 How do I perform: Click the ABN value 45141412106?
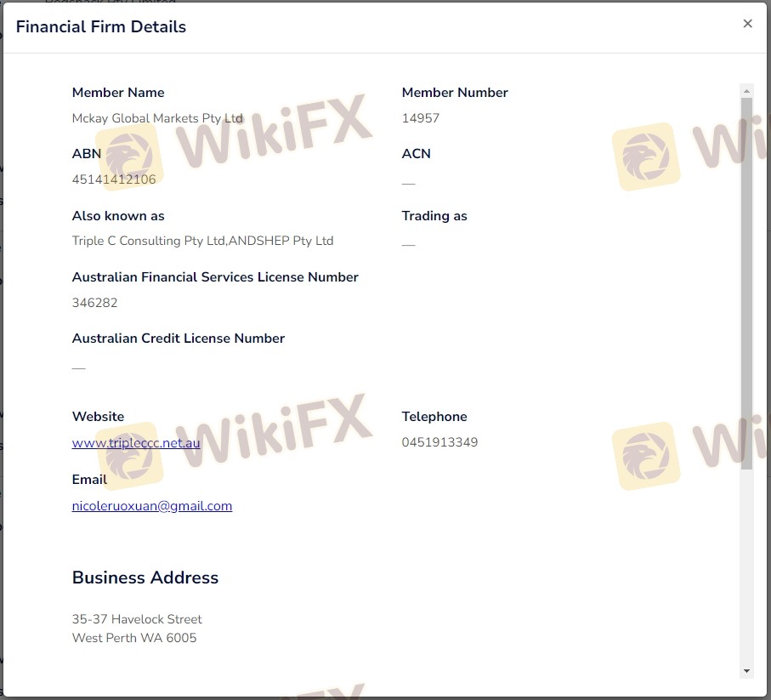114,179
